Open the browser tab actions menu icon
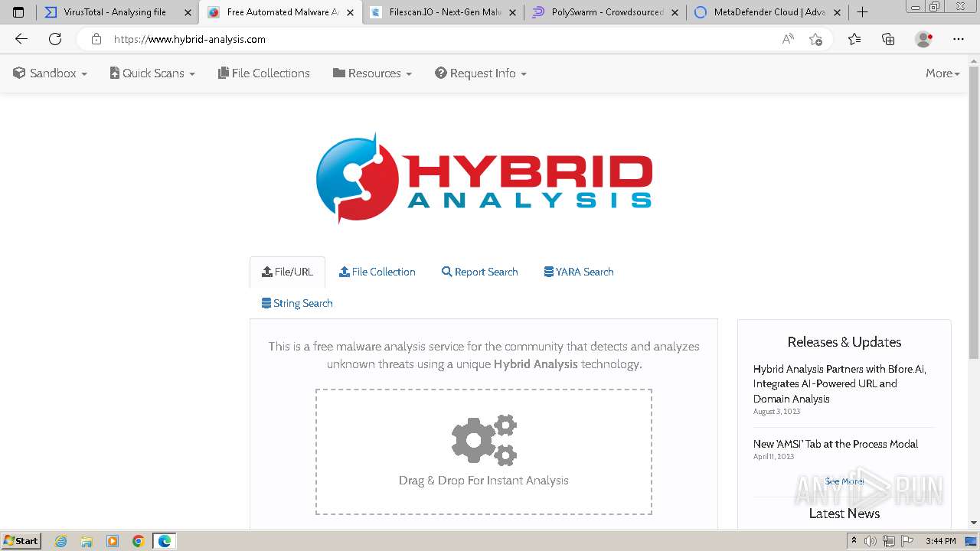The width and height of the screenshot is (980, 551). point(18,12)
